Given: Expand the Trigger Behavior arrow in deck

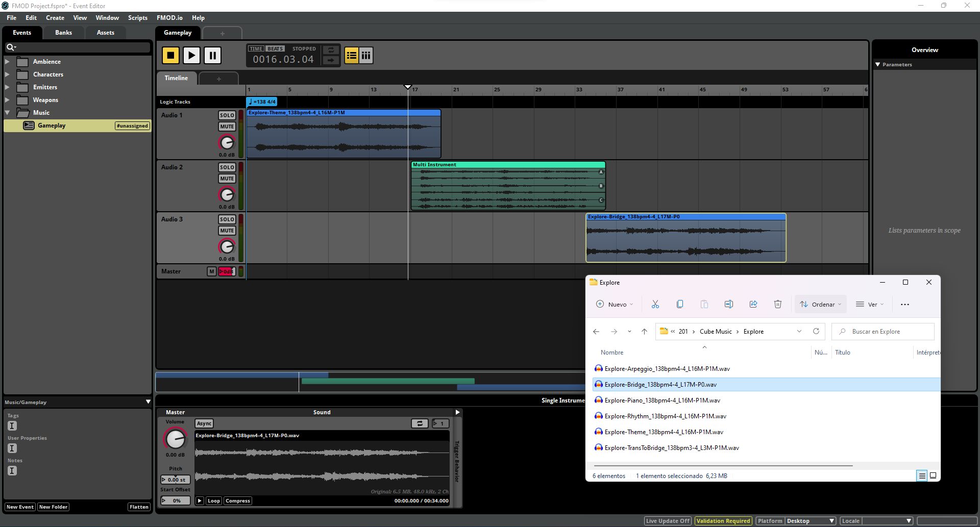Looking at the screenshot, I should [457, 412].
